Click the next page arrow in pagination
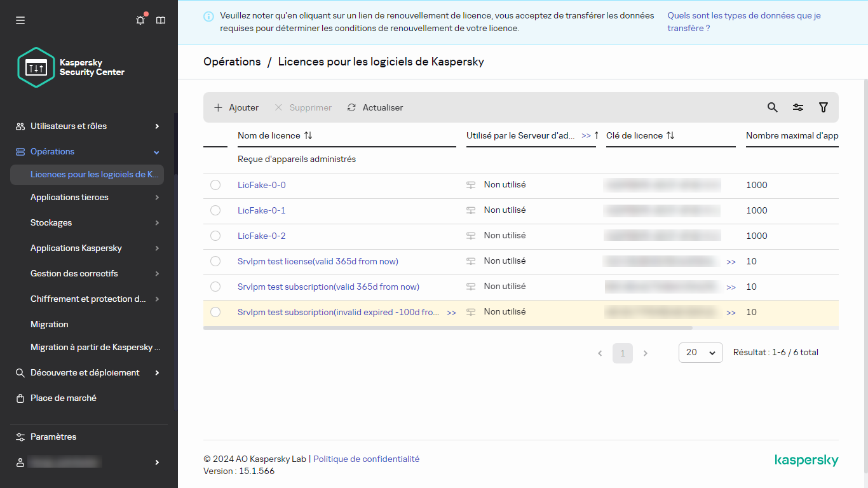Image resolution: width=868 pixels, height=488 pixels. click(x=646, y=353)
